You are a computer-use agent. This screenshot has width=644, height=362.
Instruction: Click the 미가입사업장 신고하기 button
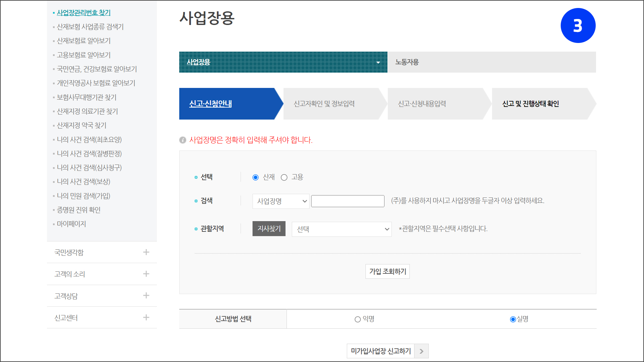tap(380, 351)
